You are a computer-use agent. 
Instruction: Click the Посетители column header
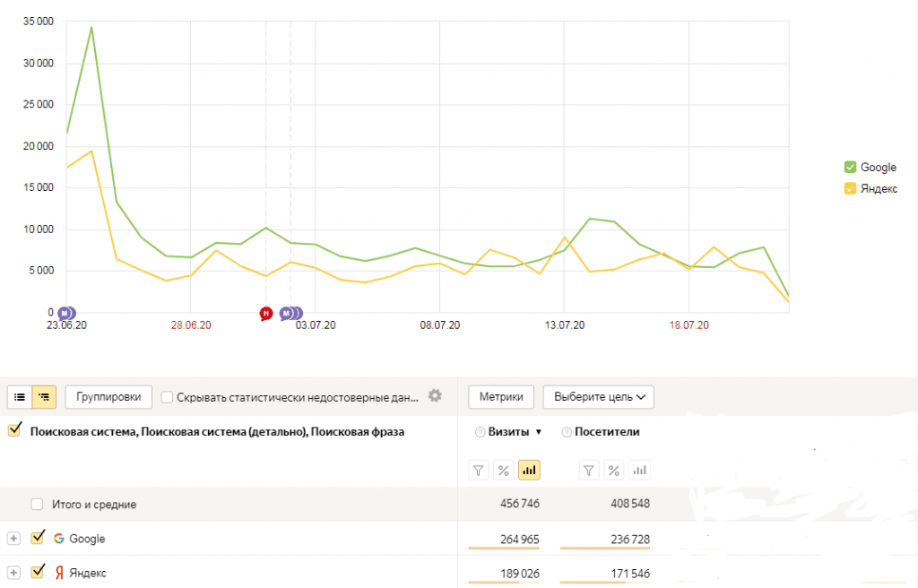tap(607, 432)
